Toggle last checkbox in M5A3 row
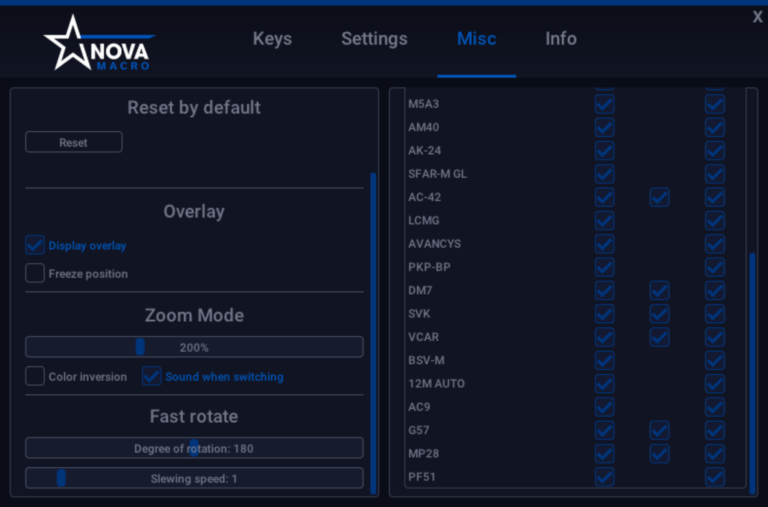This screenshot has width=768, height=507. tap(715, 104)
